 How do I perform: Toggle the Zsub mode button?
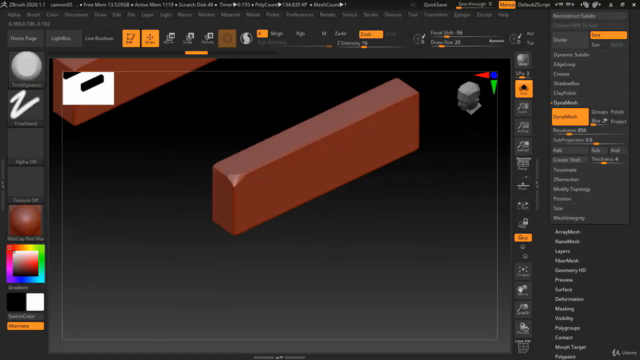click(371, 34)
